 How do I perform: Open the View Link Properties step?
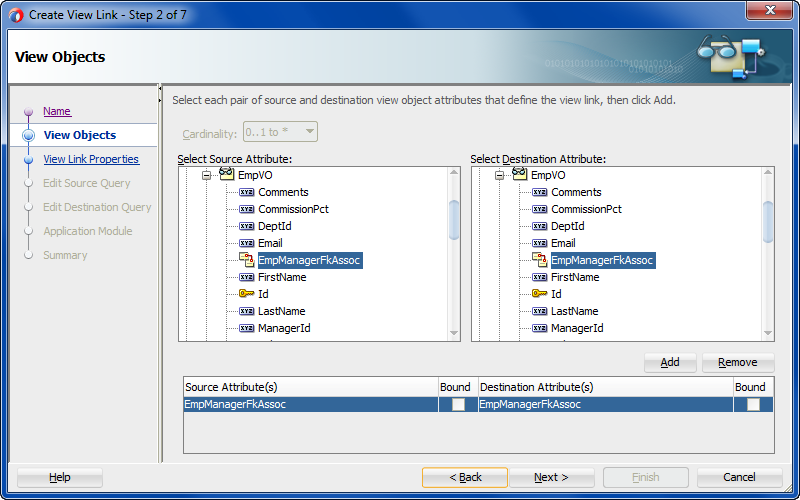pos(91,159)
